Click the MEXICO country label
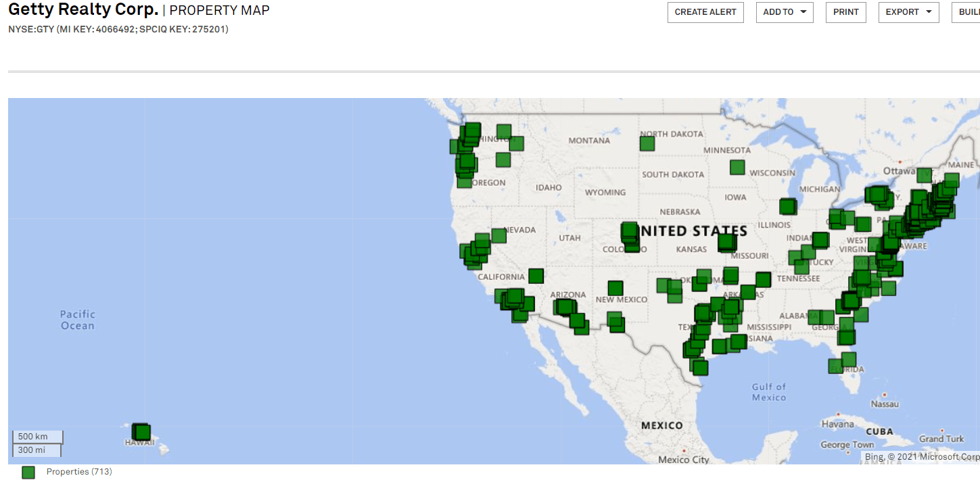Image resolution: width=980 pixels, height=484 pixels. click(662, 425)
